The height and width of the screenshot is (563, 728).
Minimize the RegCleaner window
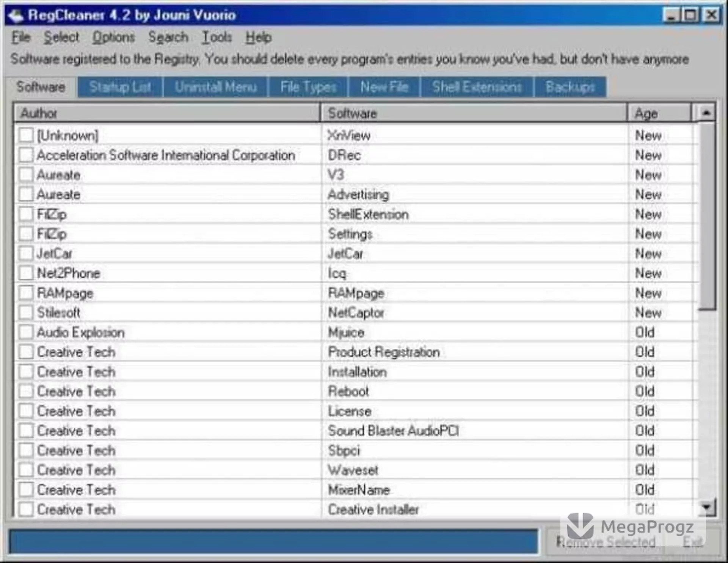[671, 15]
